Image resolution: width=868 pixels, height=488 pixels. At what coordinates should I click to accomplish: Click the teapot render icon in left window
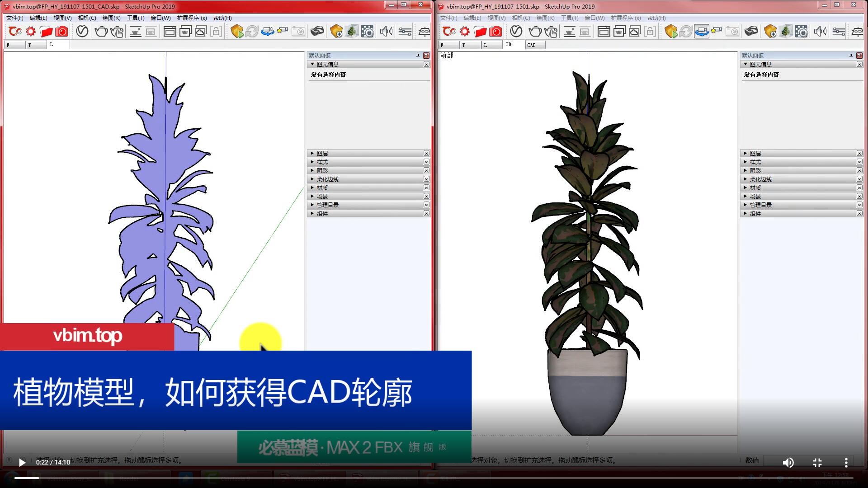point(101,31)
